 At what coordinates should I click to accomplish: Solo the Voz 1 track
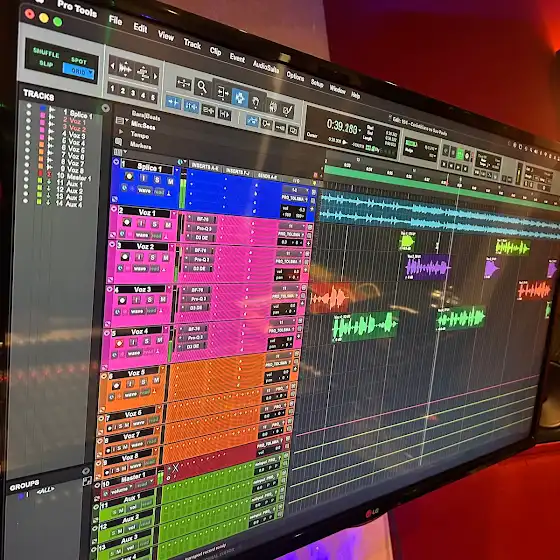click(x=155, y=224)
